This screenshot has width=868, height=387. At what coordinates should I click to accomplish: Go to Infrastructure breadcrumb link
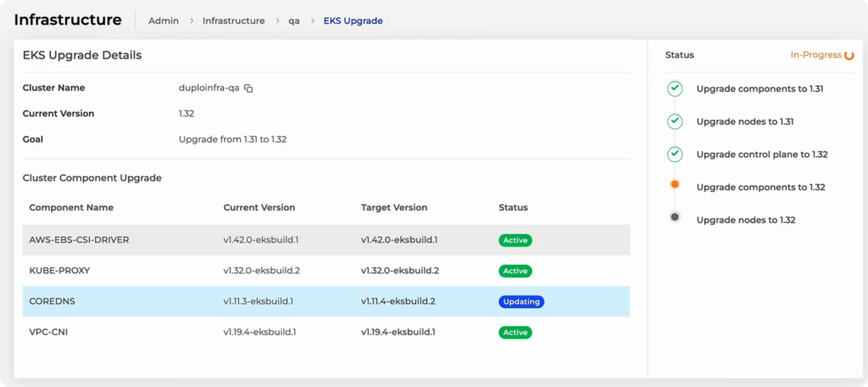pos(233,20)
